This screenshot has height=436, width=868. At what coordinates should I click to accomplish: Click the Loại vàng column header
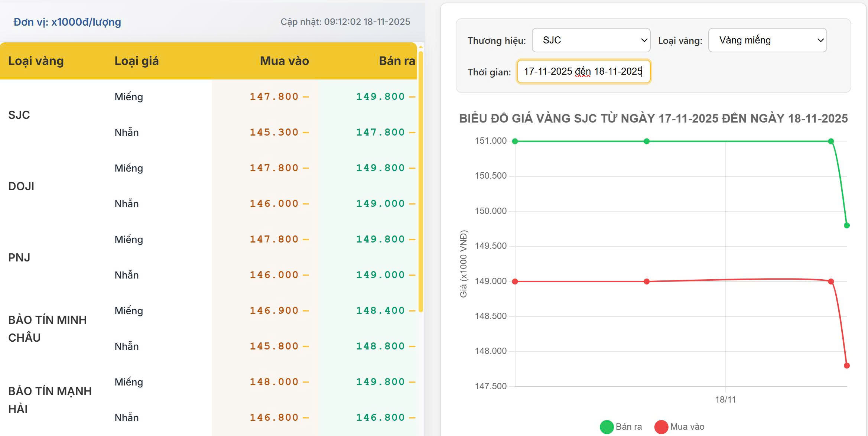pyautogui.click(x=36, y=61)
